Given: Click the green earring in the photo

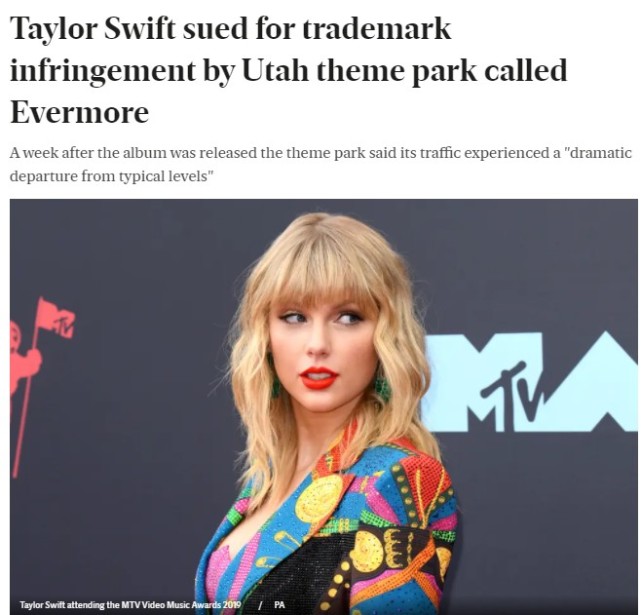Looking at the screenshot, I should 383,388.
